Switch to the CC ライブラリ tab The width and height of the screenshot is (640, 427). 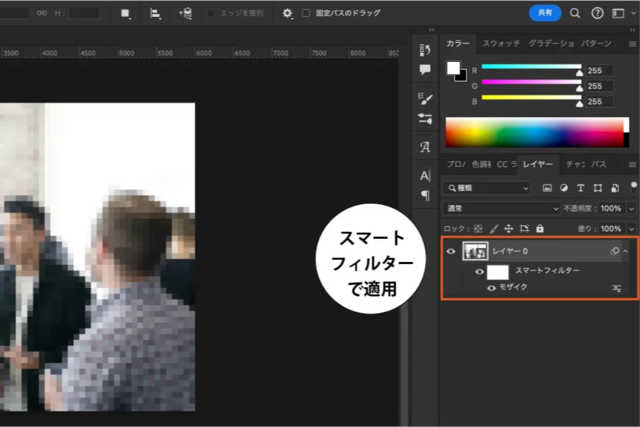[507, 165]
